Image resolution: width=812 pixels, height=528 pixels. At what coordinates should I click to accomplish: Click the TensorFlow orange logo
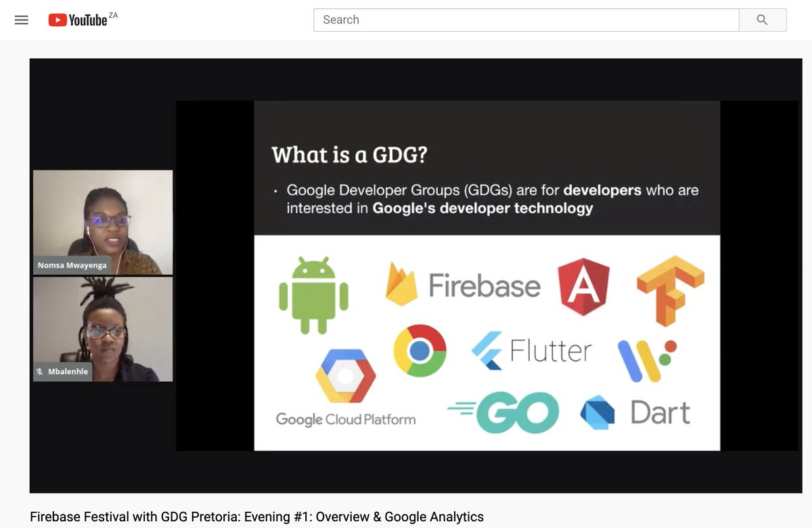point(670,290)
